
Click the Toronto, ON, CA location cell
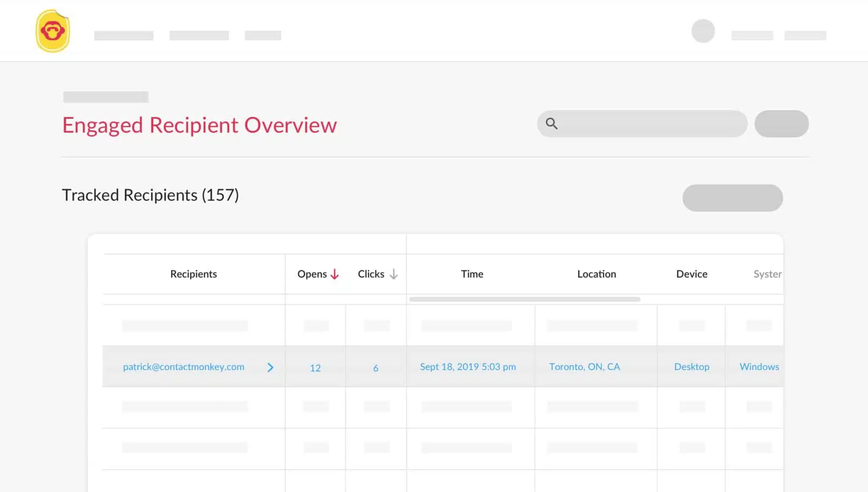(x=584, y=367)
